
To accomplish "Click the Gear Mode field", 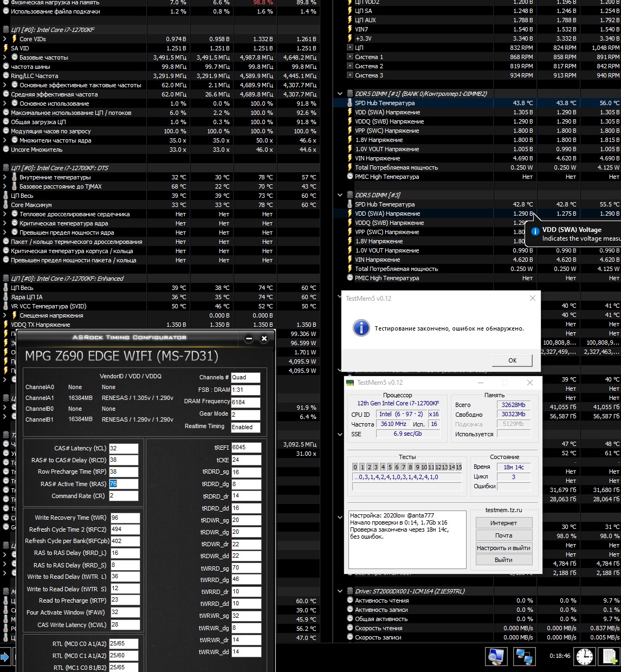I will [x=245, y=415].
